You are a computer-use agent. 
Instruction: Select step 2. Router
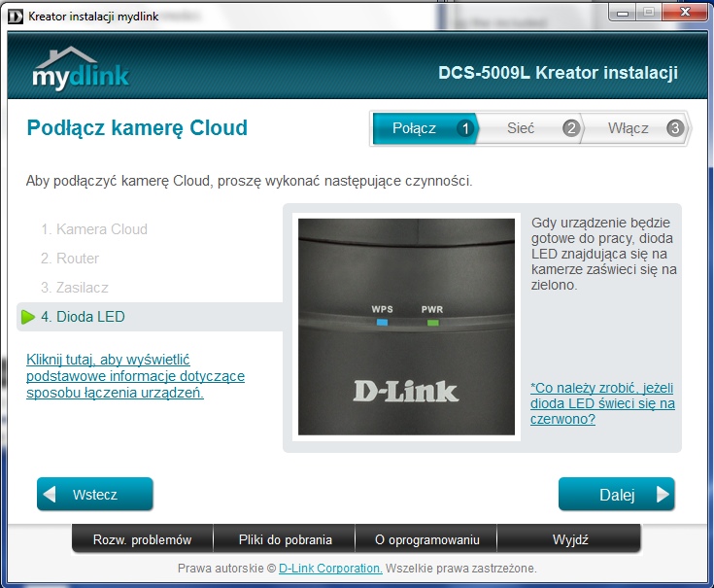point(70,259)
